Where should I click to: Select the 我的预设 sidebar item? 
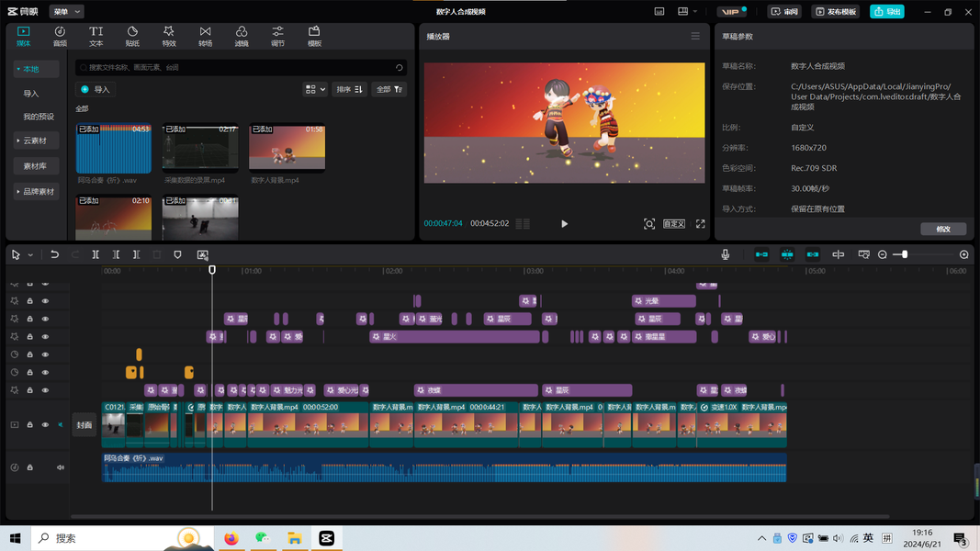(x=39, y=117)
